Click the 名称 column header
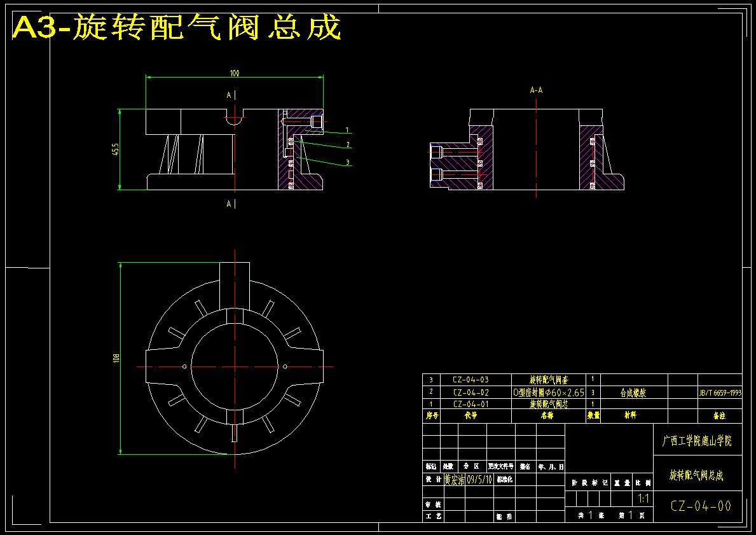 tap(547, 415)
